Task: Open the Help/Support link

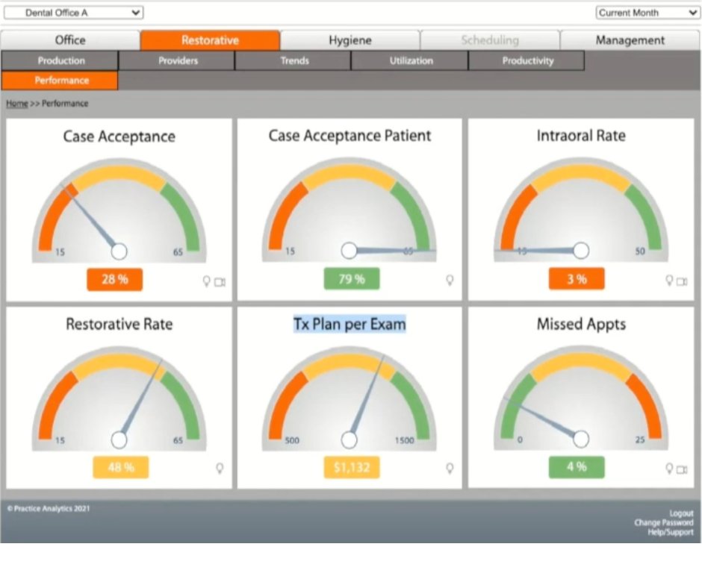Action: pos(671,532)
